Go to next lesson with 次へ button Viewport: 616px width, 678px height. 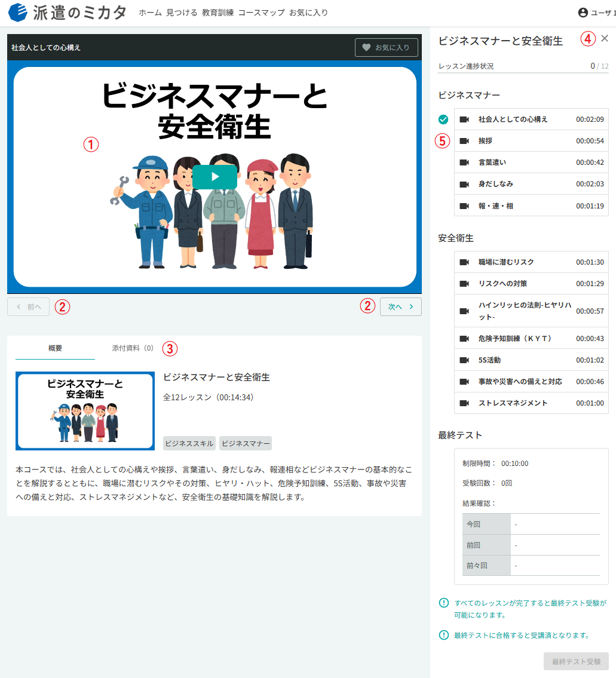click(x=400, y=307)
